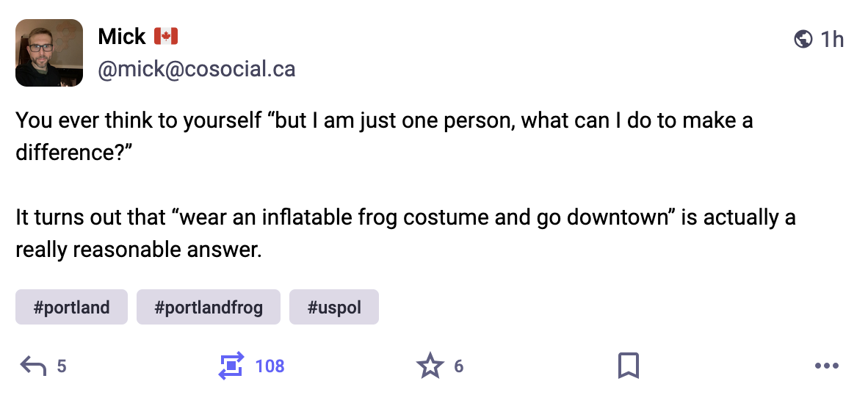Image resolution: width=868 pixels, height=395 pixels.
Task: Click the words "really reasonable answer"
Action: point(138,250)
